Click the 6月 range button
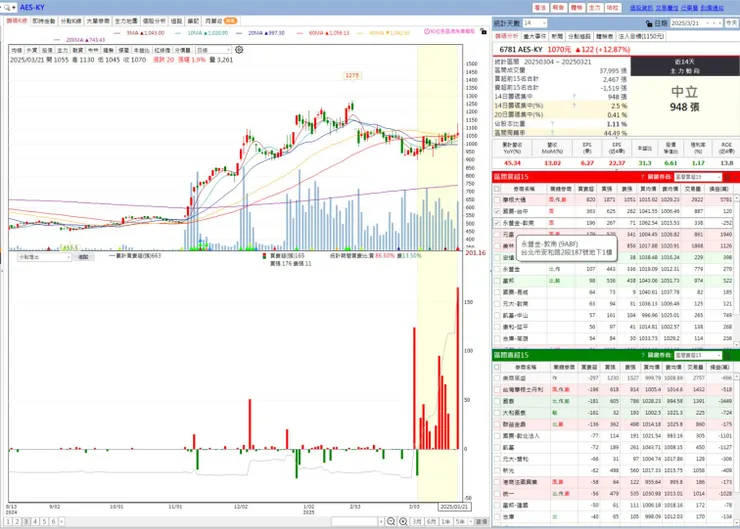Screen dimensions: 740x529 point(431,521)
